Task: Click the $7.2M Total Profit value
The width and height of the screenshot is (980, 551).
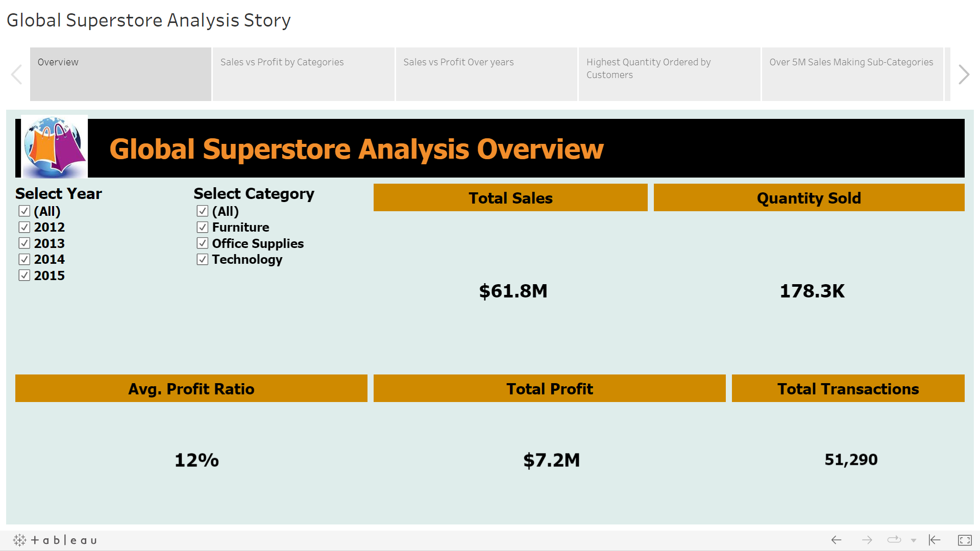Action: (x=550, y=460)
